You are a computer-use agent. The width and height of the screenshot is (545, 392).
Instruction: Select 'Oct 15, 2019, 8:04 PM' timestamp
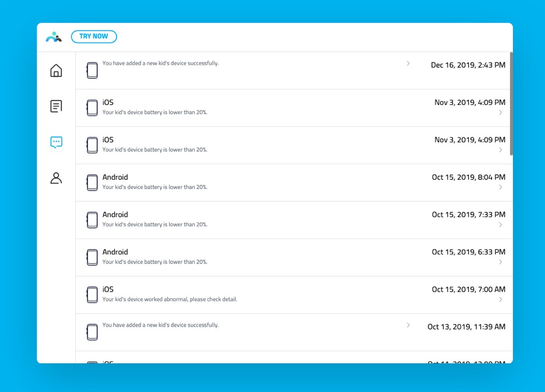(x=469, y=177)
